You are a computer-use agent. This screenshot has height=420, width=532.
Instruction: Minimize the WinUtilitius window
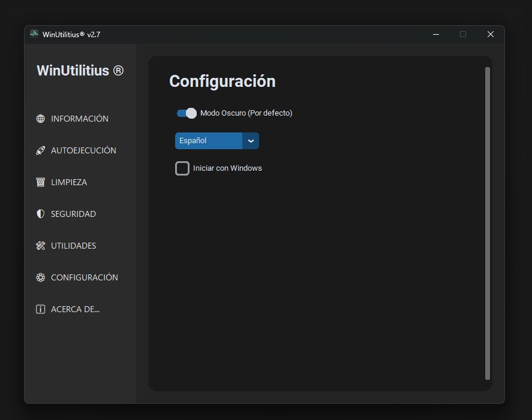click(x=435, y=34)
